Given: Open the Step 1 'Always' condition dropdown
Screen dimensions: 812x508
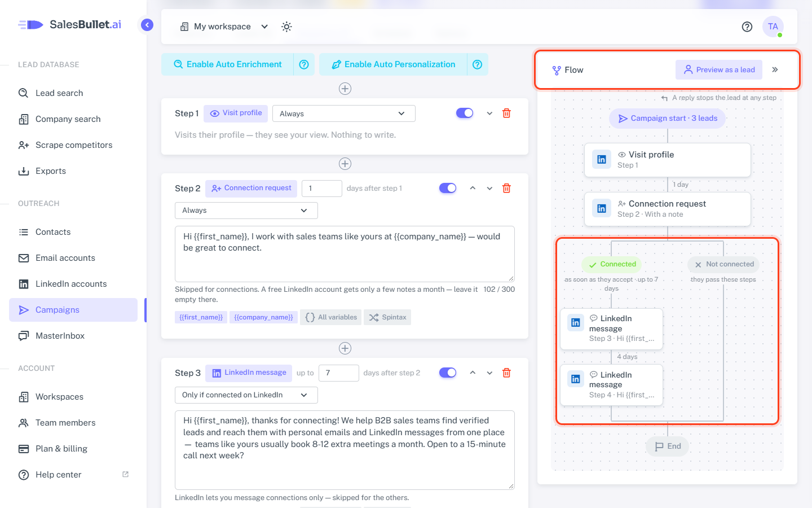Looking at the screenshot, I should (x=343, y=113).
